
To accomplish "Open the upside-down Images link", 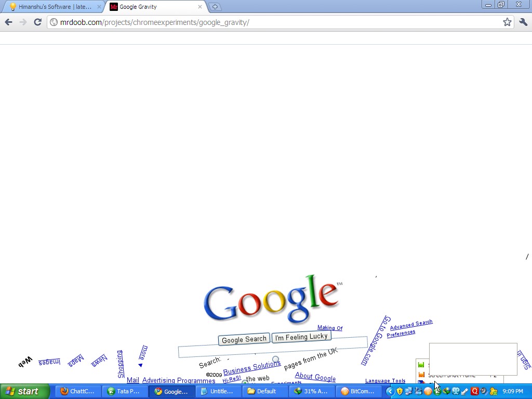I will point(49,362).
